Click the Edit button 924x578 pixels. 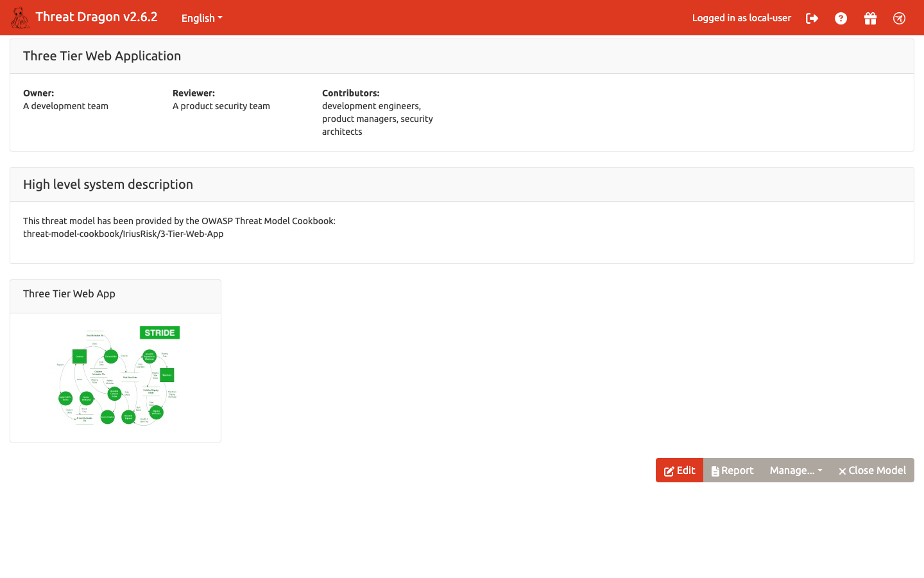tap(680, 470)
